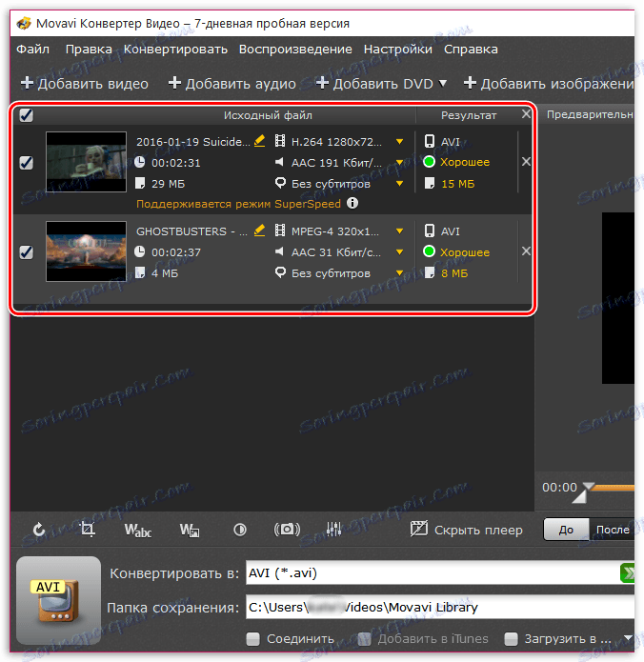Click the green quality indicator in Suicide row
Screen dimensions: 644x662
coord(429,162)
